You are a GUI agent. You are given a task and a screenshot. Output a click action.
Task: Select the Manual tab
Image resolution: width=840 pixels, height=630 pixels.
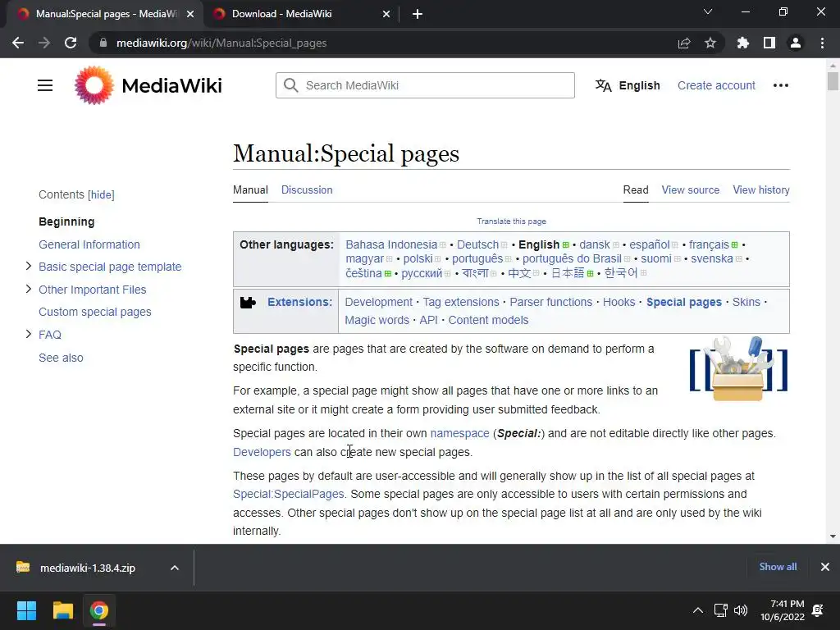coord(250,189)
